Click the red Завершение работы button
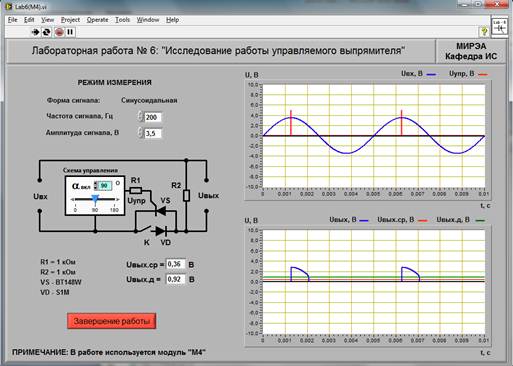The image size is (513, 366). 112,321
